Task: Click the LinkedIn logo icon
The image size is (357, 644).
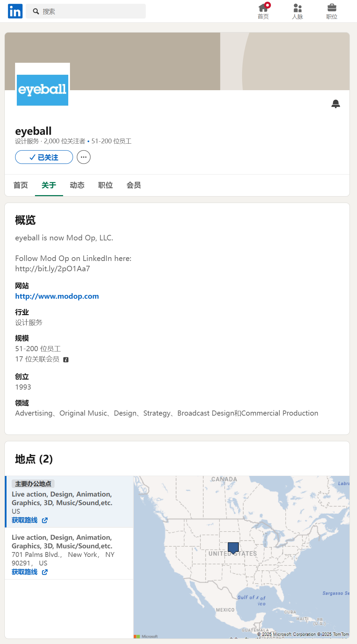Action: (15, 11)
